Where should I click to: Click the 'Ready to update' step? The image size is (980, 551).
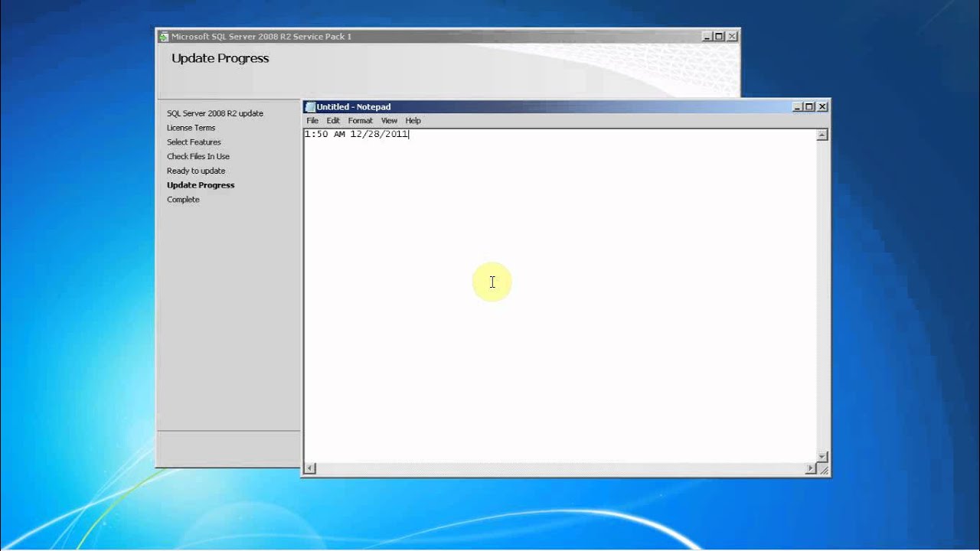click(x=196, y=171)
